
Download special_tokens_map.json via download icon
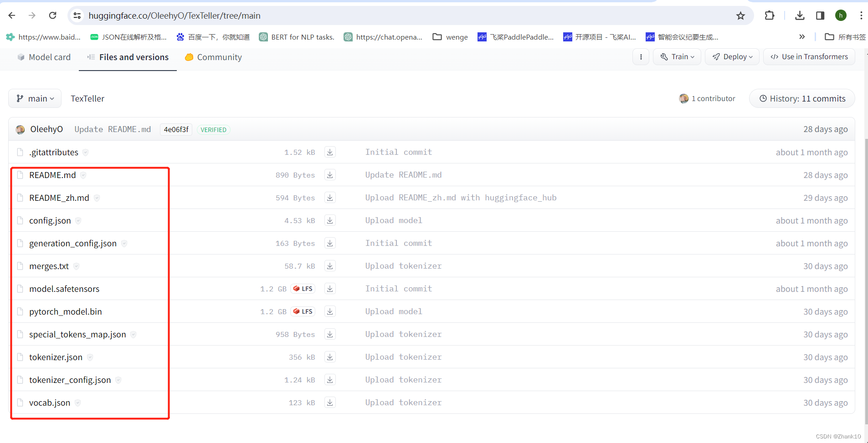[330, 334]
